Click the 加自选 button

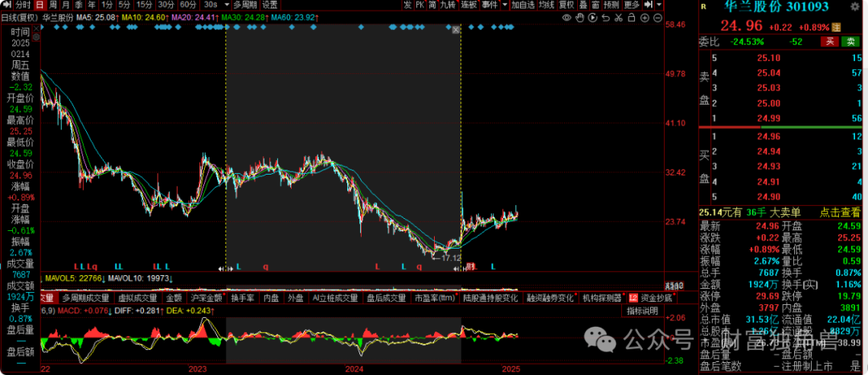[x=522, y=5]
